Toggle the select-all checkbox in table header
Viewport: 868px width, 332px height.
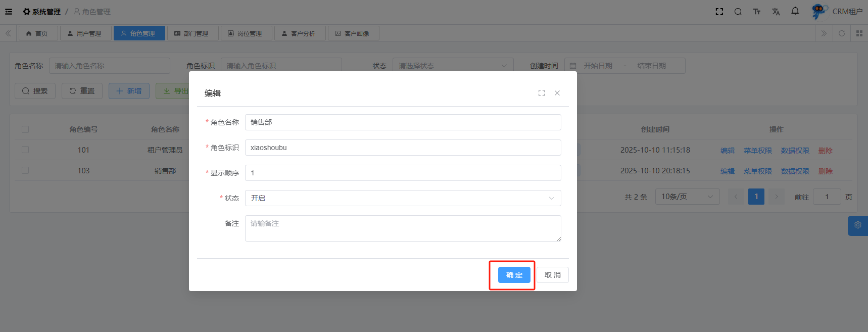tap(25, 129)
